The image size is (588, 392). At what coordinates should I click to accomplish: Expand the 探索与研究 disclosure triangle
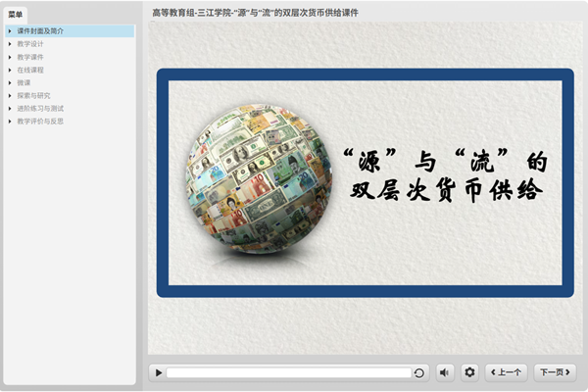[10, 95]
